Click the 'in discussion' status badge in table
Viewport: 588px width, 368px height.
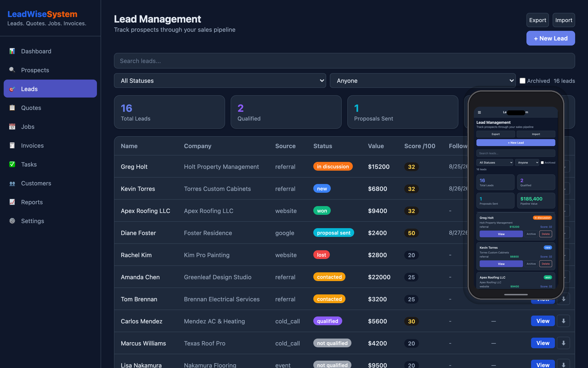click(x=333, y=167)
